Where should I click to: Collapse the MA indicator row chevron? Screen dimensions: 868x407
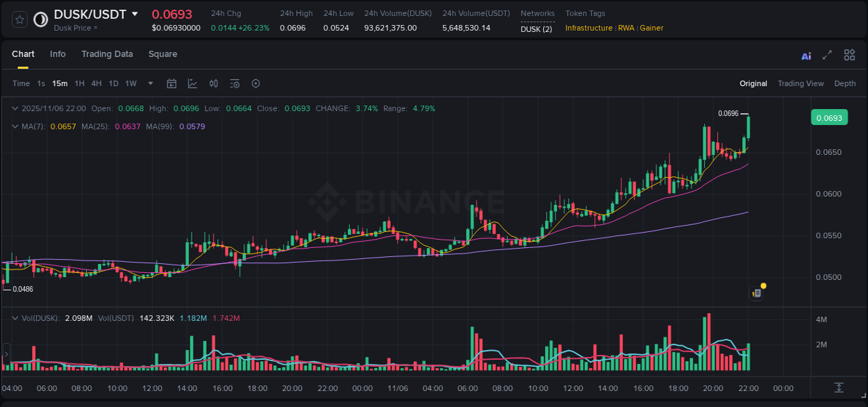(14, 127)
